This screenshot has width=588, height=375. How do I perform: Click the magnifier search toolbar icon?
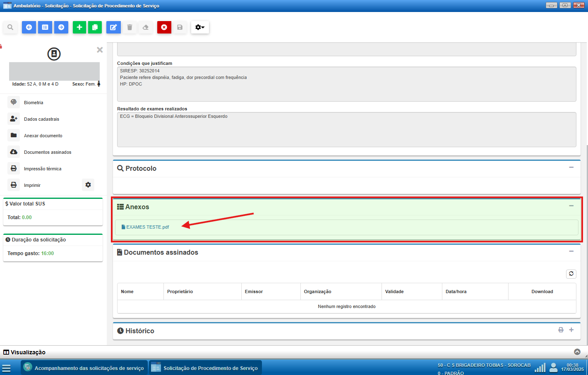pos(10,27)
